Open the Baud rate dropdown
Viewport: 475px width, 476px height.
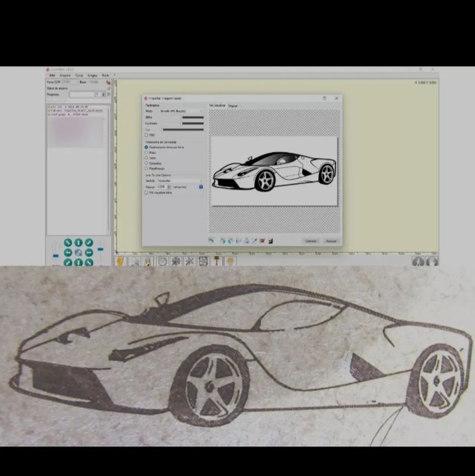[96, 82]
